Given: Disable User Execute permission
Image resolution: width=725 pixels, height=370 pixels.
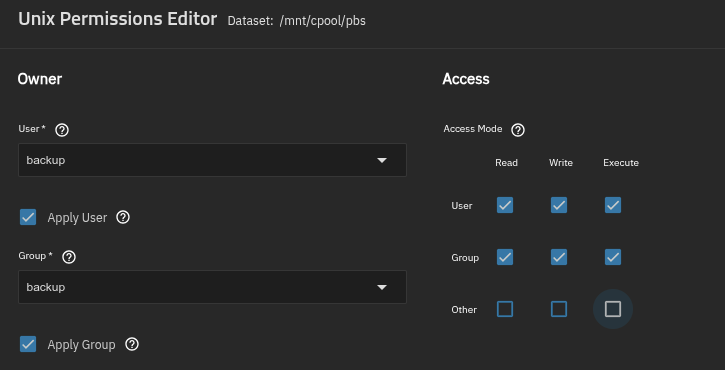Looking at the screenshot, I should (x=613, y=205).
